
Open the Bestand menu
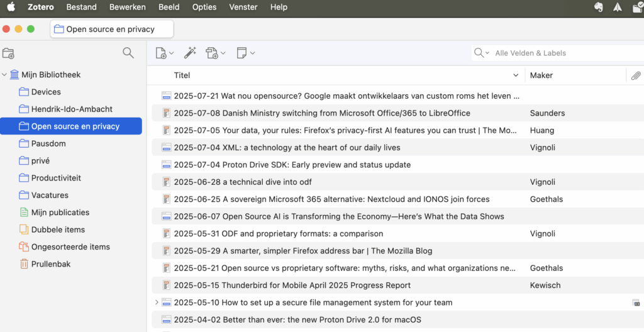[x=81, y=7]
